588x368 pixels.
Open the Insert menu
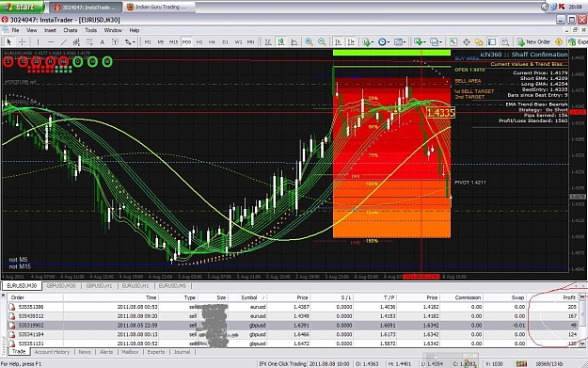point(50,30)
